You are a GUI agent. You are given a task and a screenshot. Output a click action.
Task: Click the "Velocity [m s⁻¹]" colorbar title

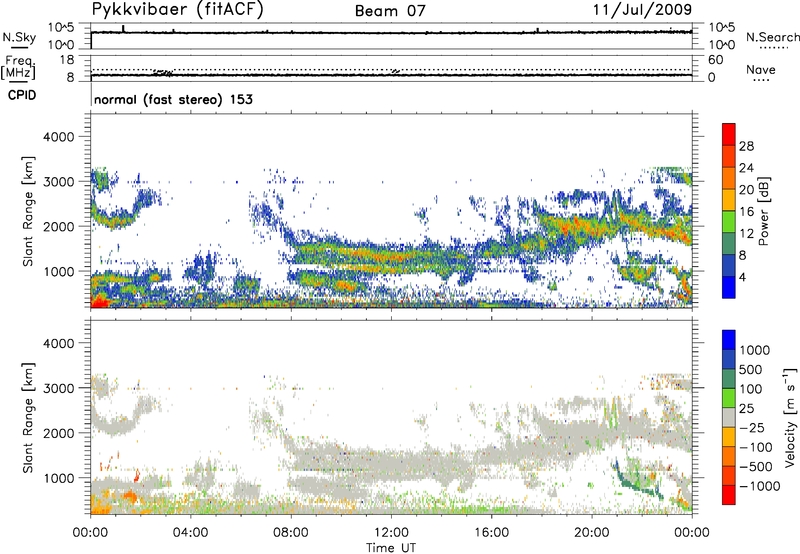tap(790, 417)
